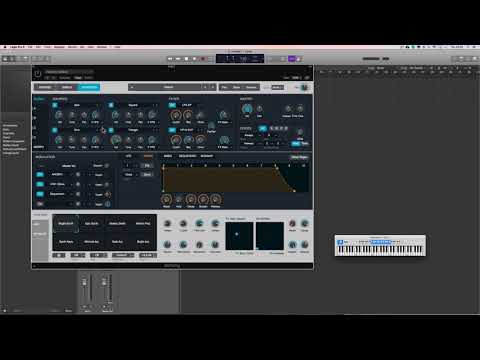Select the Morph source tab

[x=39, y=147]
